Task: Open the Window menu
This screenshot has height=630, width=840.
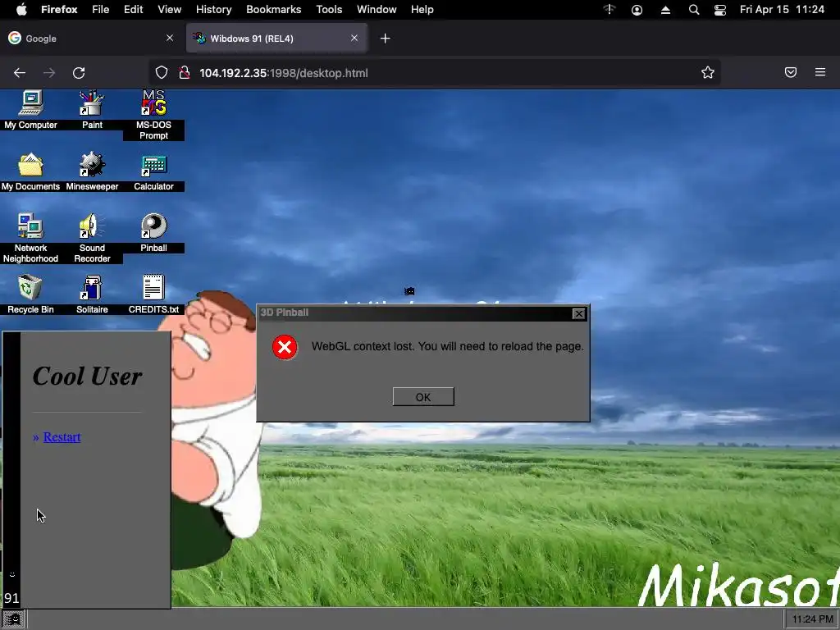Action: click(x=377, y=10)
